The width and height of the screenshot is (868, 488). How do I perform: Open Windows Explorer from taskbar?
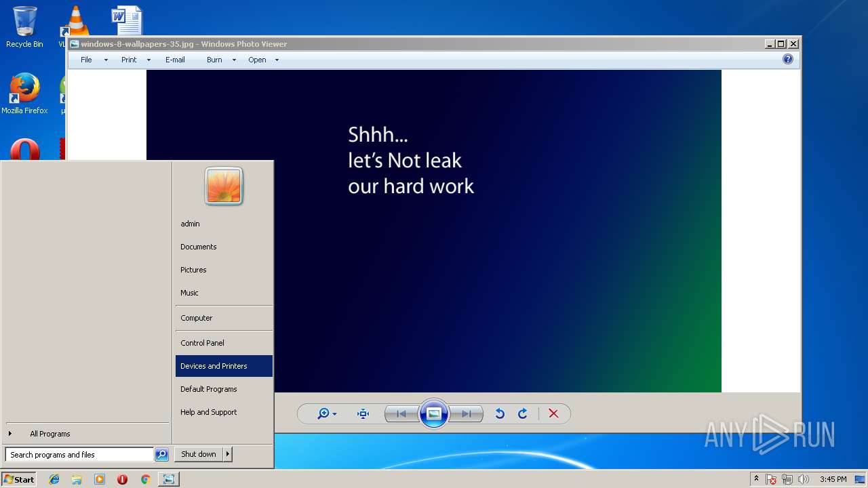pyautogui.click(x=77, y=479)
